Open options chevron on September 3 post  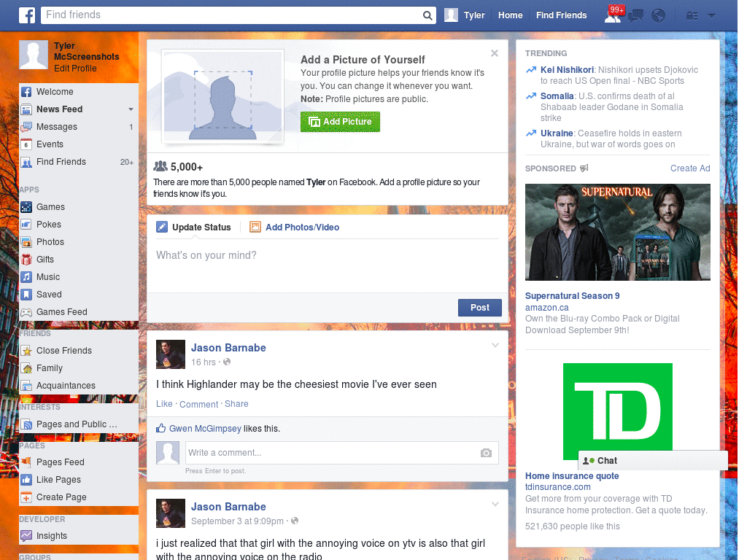[495, 505]
